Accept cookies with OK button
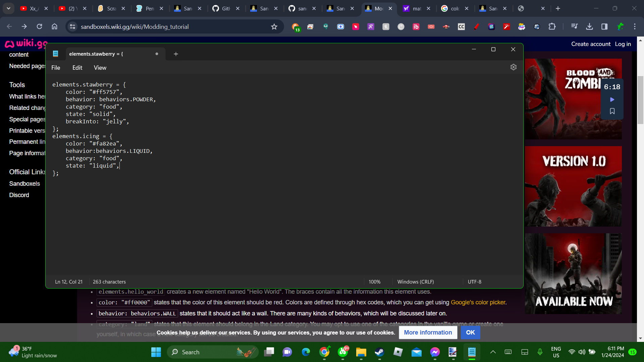 coord(470,333)
